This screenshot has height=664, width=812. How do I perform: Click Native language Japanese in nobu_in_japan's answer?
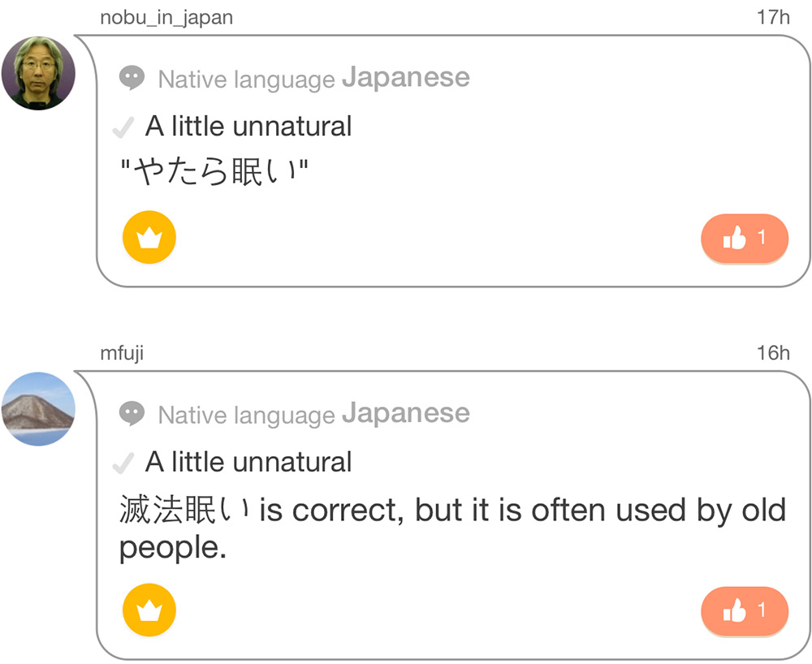coord(313,78)
